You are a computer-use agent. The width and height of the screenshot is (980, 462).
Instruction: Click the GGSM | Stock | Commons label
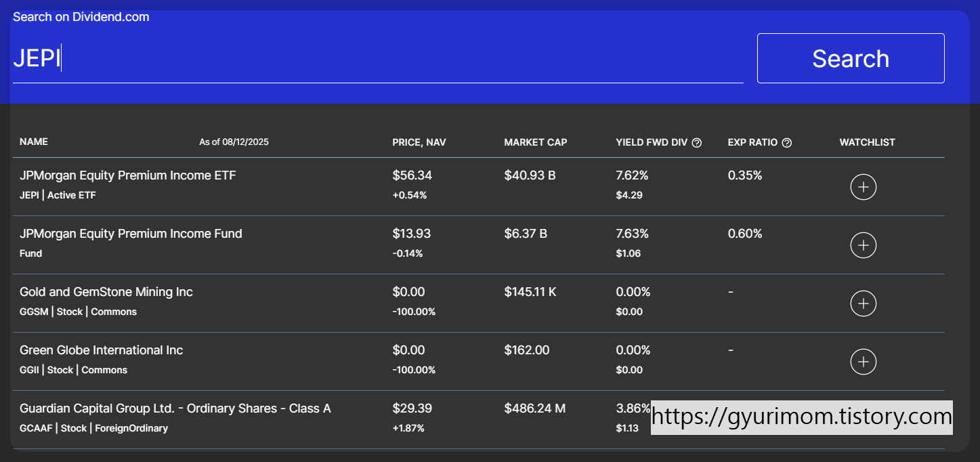click(79, 312)
